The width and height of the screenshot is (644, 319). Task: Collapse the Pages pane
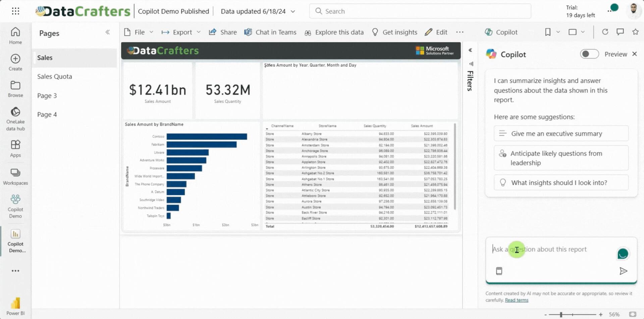pyautogui.click(x=108, y=32)
